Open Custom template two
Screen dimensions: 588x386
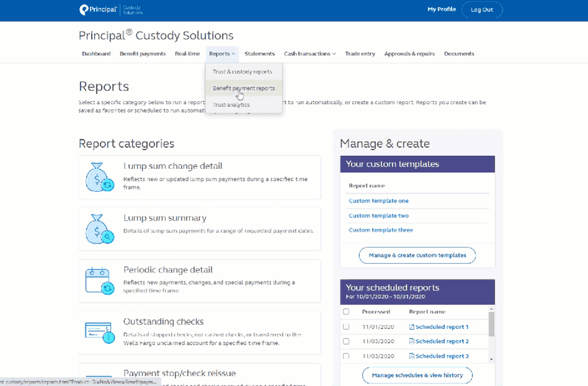pyautogui.click(x=379, y=215)
